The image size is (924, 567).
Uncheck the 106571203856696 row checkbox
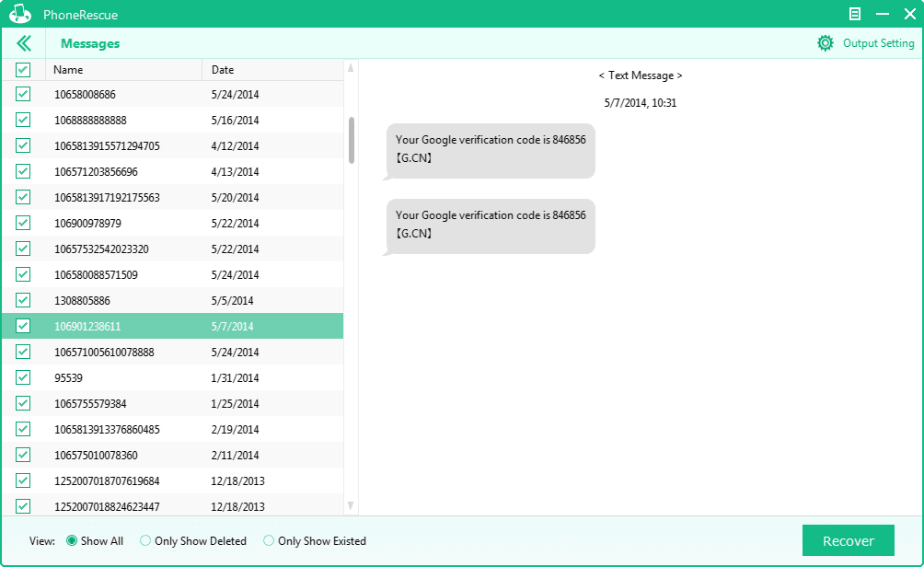click(x=23, y=171)
